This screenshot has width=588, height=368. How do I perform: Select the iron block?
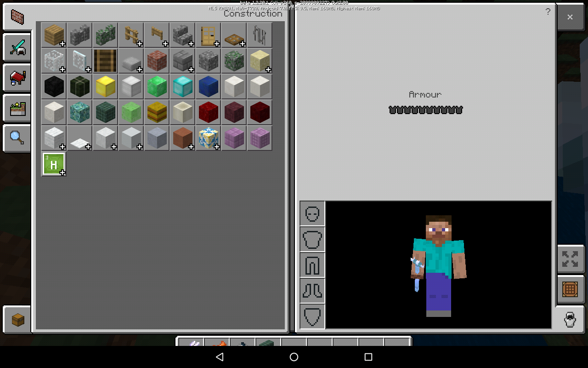pos(131,86)
